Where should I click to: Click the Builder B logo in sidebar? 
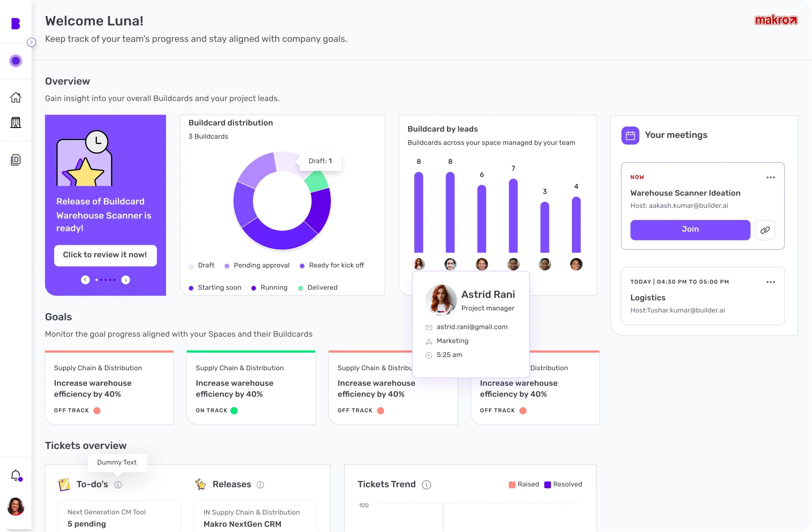click(x=16, y=24)
